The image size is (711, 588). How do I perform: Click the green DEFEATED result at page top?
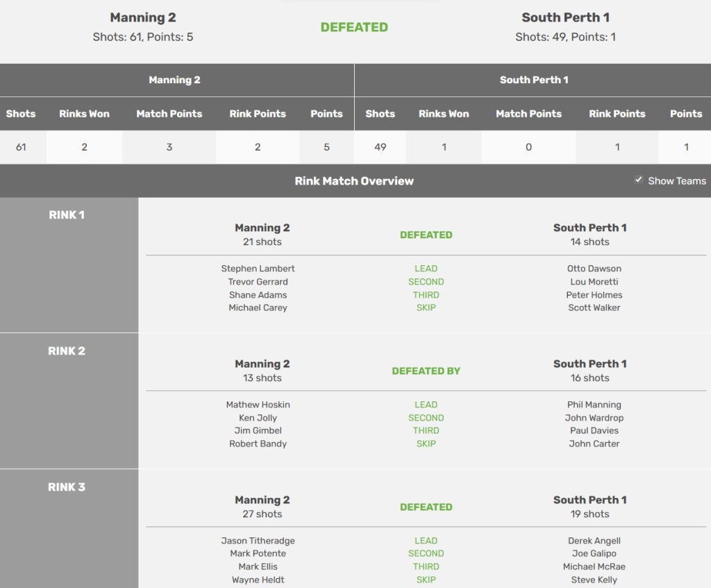click(x=354, y=28)
